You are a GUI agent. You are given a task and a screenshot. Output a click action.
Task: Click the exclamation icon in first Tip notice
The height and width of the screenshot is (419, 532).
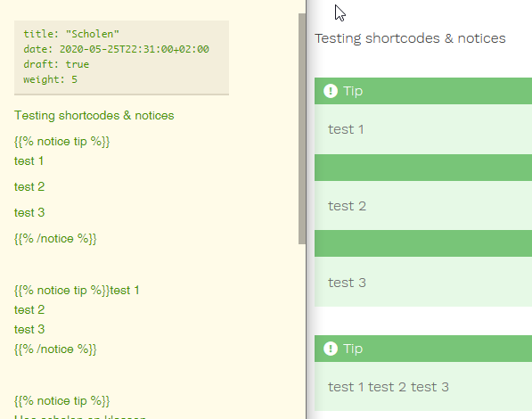(331, 91)
